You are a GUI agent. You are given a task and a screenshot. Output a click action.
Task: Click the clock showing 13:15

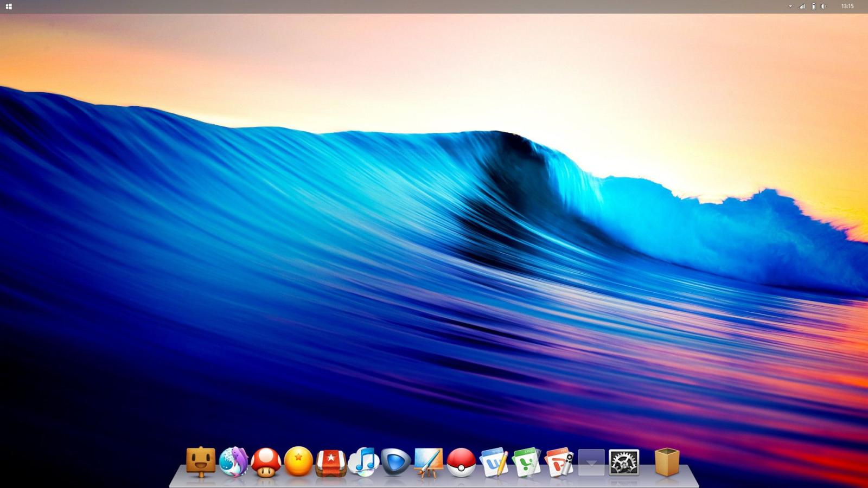pos(848,6)
